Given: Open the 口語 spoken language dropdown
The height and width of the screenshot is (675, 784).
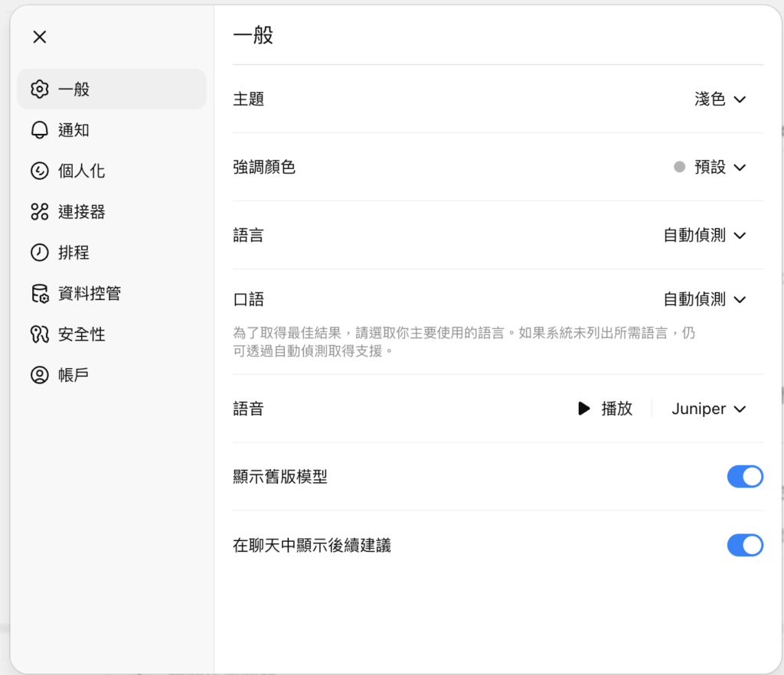Looking at the screenshot, I should point(704,299).
